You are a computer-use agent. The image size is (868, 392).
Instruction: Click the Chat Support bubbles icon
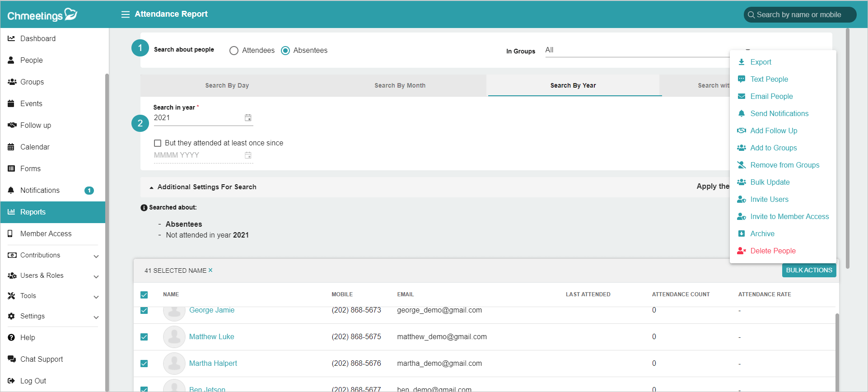tap(12, 359)
